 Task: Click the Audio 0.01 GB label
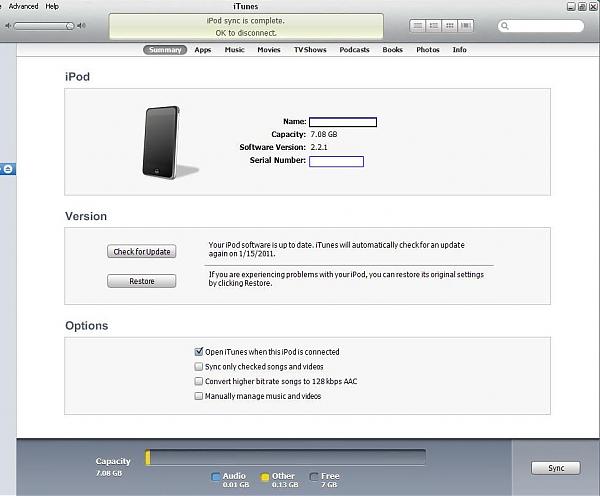(235, 480)
